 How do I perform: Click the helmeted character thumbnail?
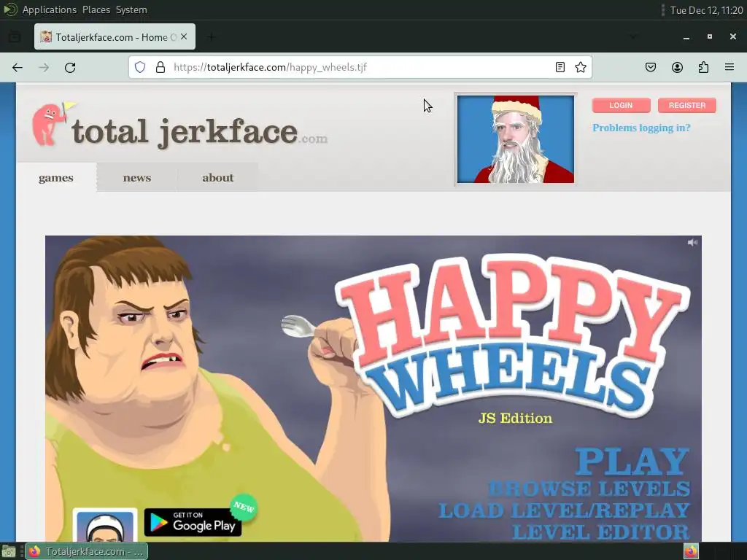105,525
